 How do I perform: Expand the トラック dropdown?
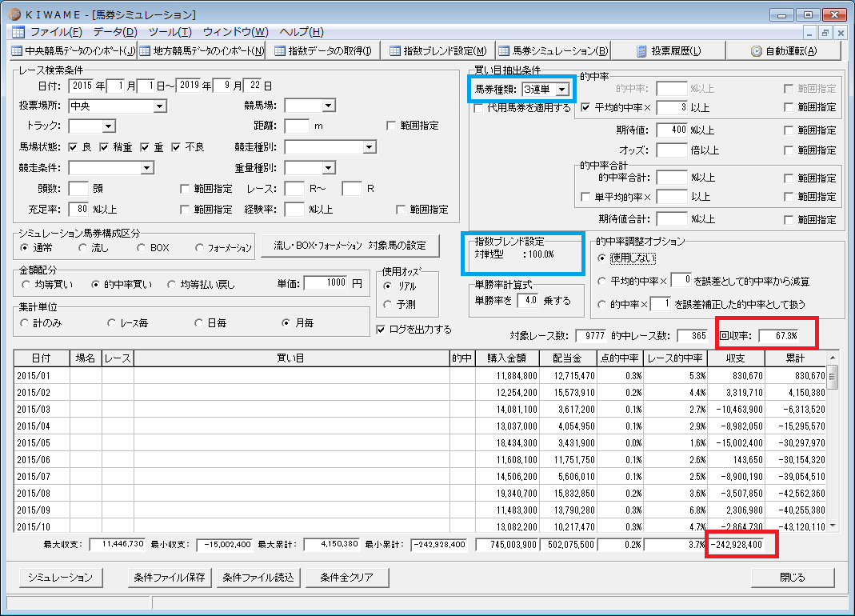pyautogui.click(x=109, y=126)
